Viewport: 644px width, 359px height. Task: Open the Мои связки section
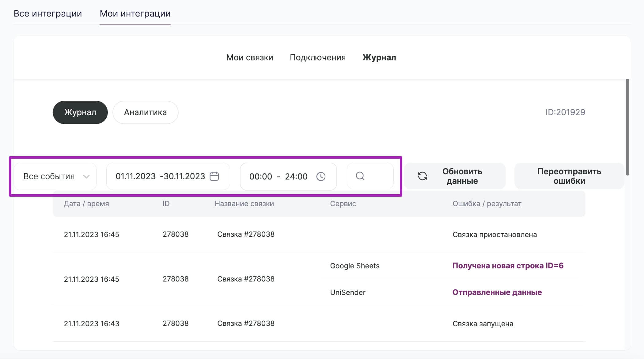[x=250, y=58]
